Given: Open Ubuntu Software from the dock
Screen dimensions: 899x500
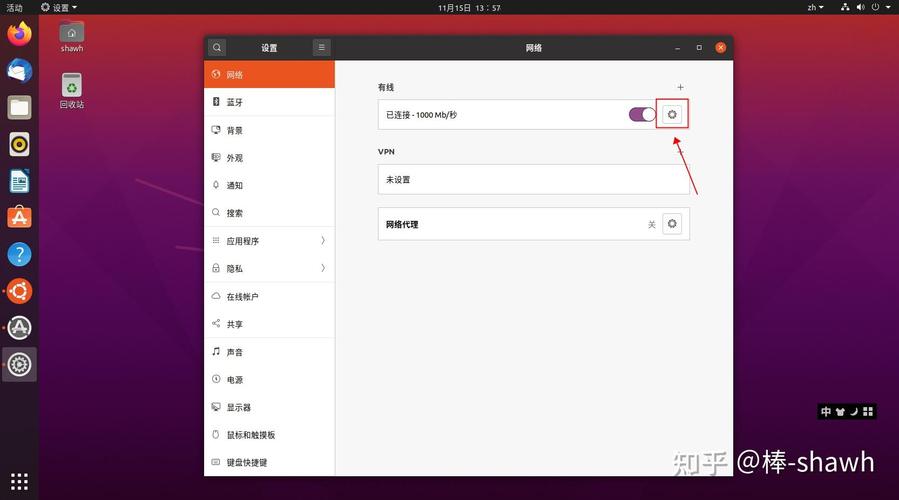Looking at the screenshot, I should tap(19, 217).
